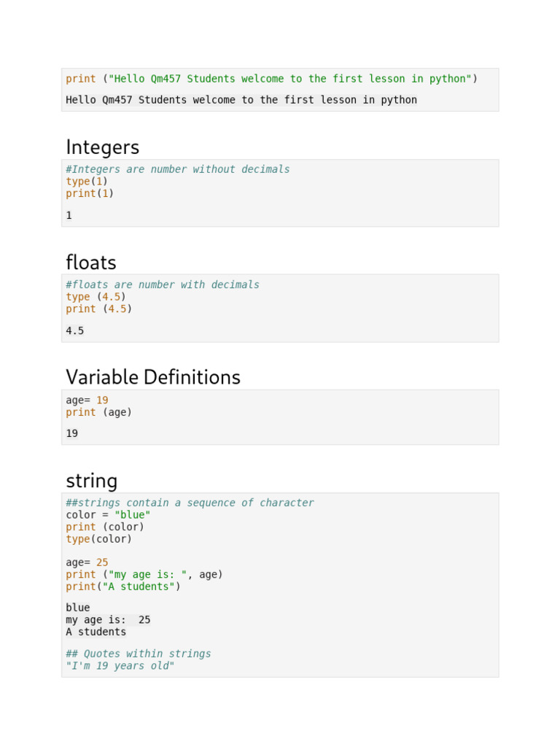Click the print Hello Qm457 code line
Viewport: 560px width, 747px height.
[271, 79]
